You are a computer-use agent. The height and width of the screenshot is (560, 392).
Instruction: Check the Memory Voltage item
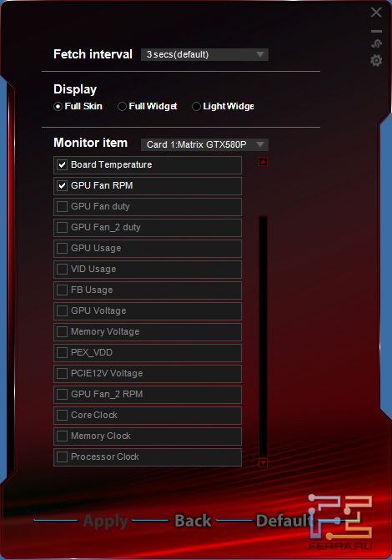click(x=62, y=332)
